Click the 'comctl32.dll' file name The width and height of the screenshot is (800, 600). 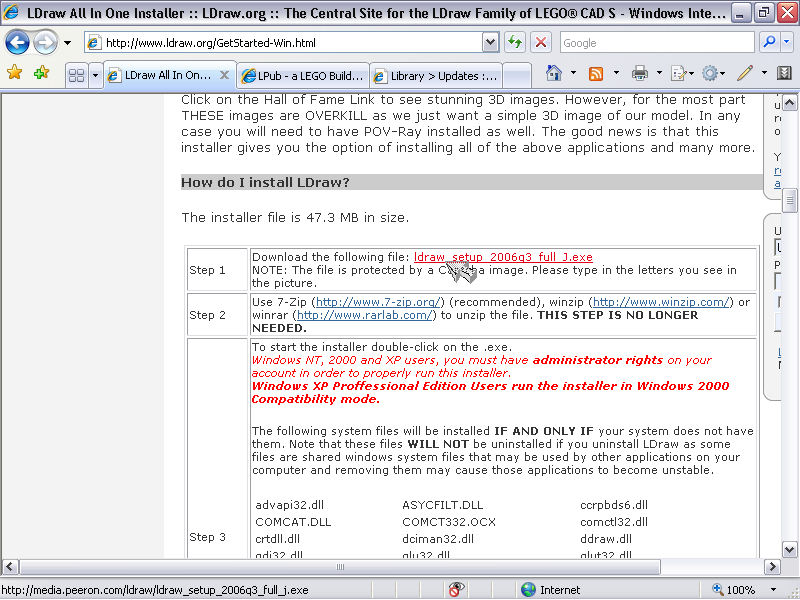point(614,522)
